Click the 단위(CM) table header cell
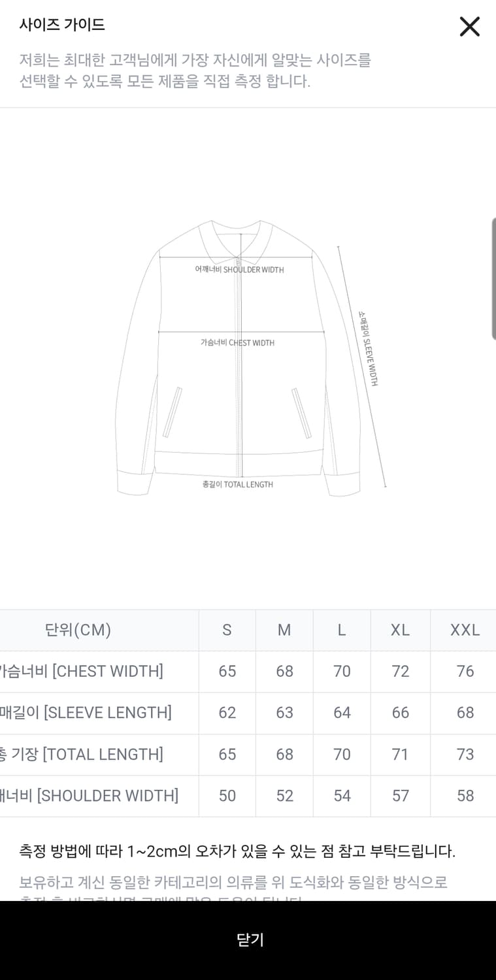Screen dimensions: 496x980 (78, 630)
